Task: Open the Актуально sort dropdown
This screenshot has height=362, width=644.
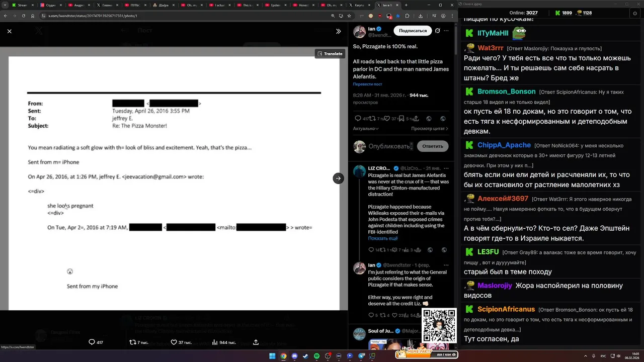Action: coord(366,129)
